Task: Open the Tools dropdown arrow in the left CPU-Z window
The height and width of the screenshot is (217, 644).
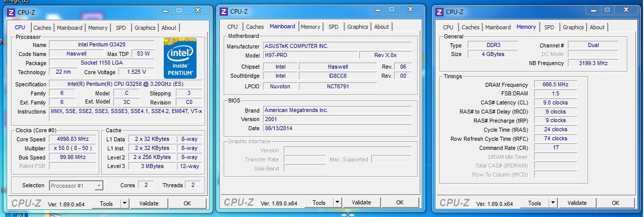Action: [x=125, y=203]
